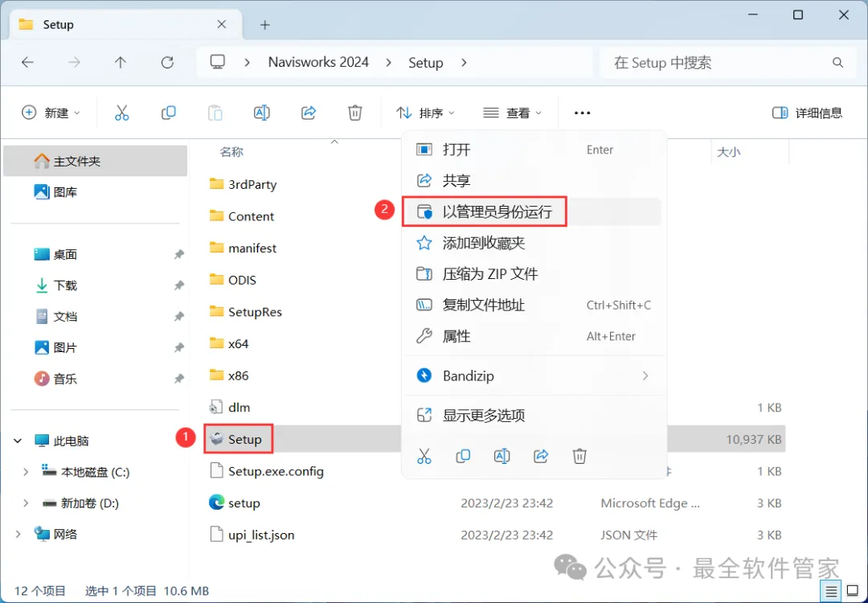Go up one folder level

(120, 63)
